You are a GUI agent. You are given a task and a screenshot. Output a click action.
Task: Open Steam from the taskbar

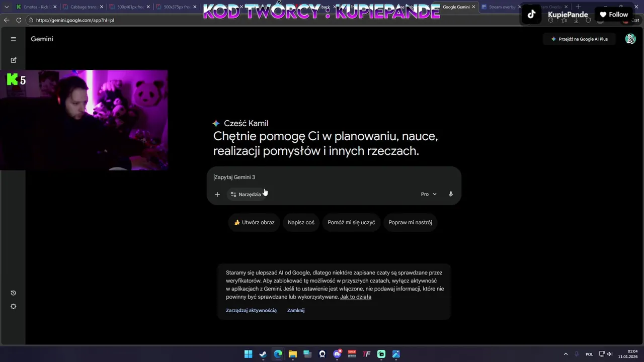(263, 354)
